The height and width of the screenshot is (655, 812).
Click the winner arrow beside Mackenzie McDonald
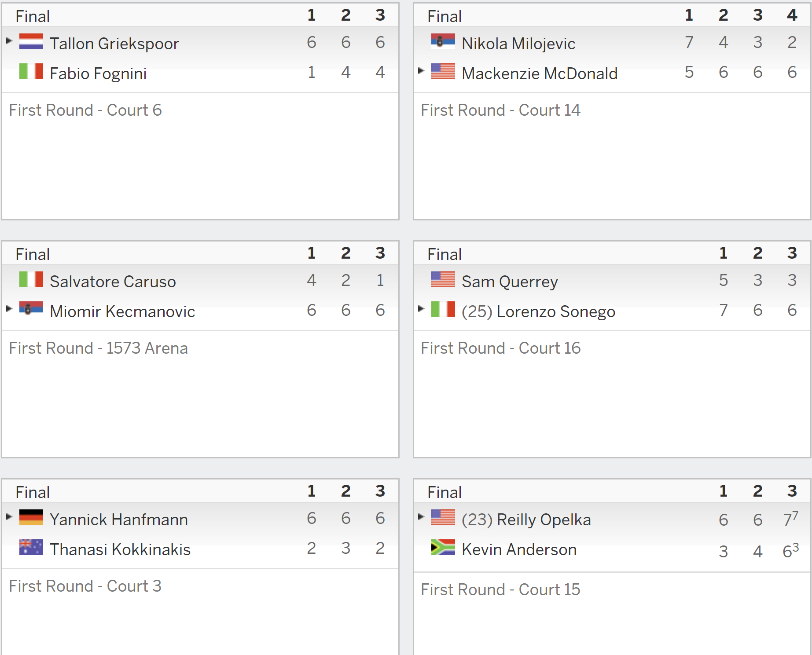click(421, 70)
